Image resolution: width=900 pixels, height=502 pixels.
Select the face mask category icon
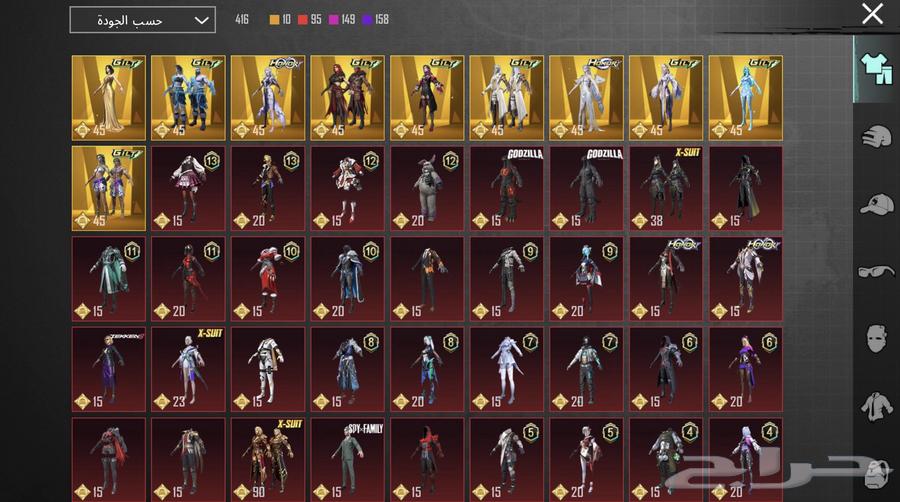pos(876,337)
